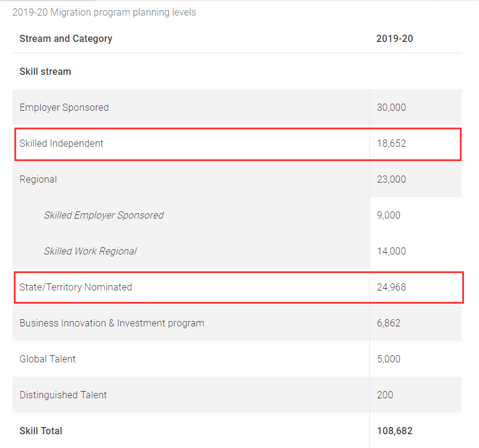Viewport: 479px width, 448px height.
Task: Click the bold "Skill Total" label
Action: point(41,431)
